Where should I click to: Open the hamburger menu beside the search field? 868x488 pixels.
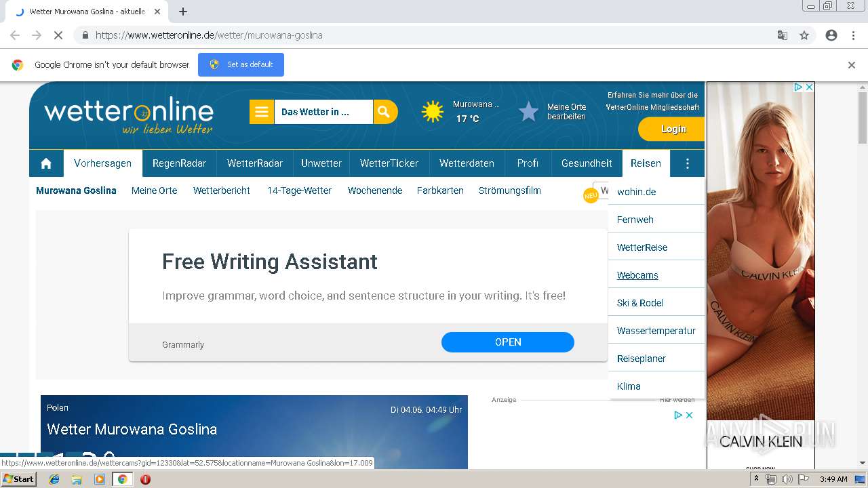(262, 112)
